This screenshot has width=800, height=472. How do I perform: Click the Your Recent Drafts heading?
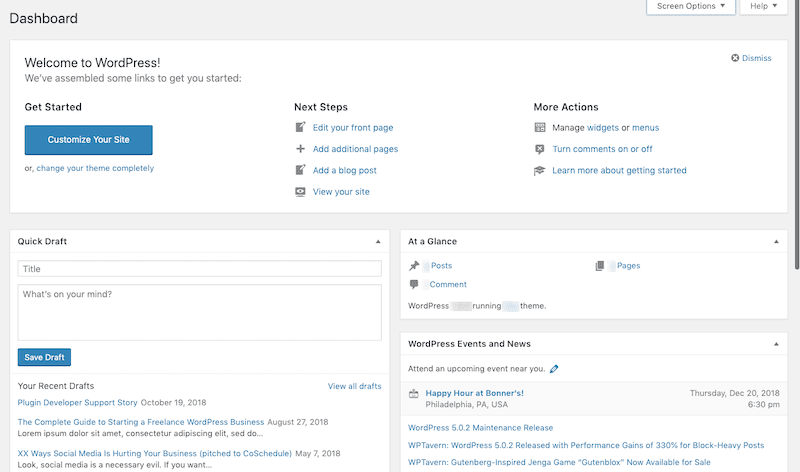56,386
